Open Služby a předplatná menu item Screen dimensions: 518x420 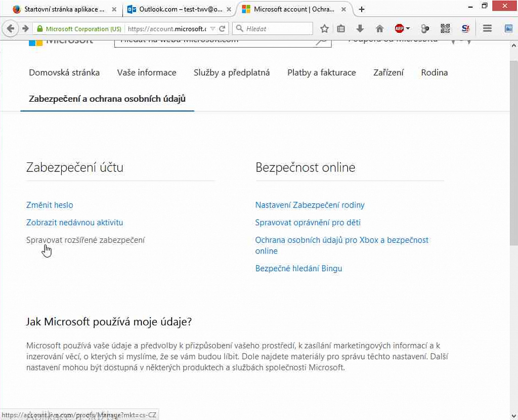point(232,72)
